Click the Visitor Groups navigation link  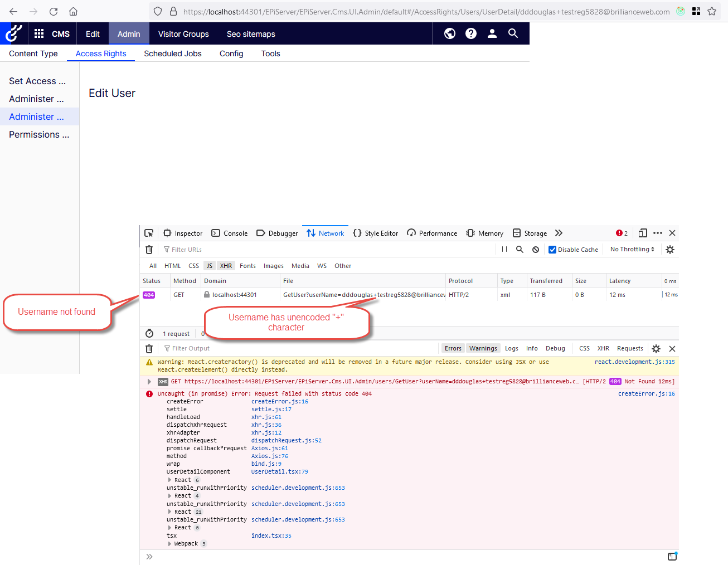point(183,34)
